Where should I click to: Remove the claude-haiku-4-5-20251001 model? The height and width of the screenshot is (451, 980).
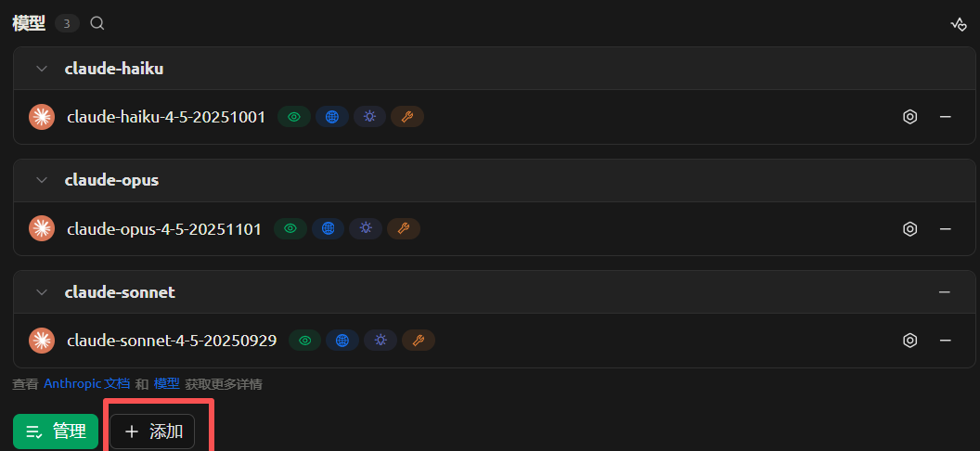click(946, 117)
